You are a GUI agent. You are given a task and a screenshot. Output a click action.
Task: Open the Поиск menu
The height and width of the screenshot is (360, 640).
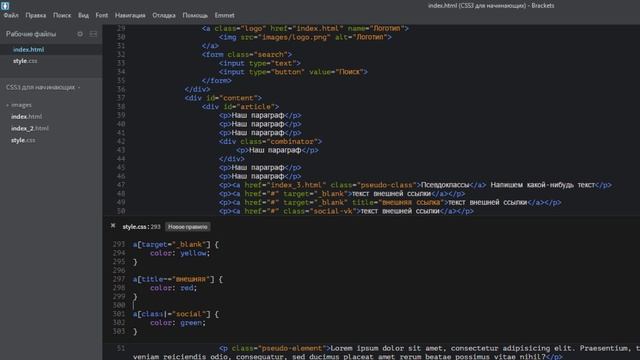pos(62,16)
